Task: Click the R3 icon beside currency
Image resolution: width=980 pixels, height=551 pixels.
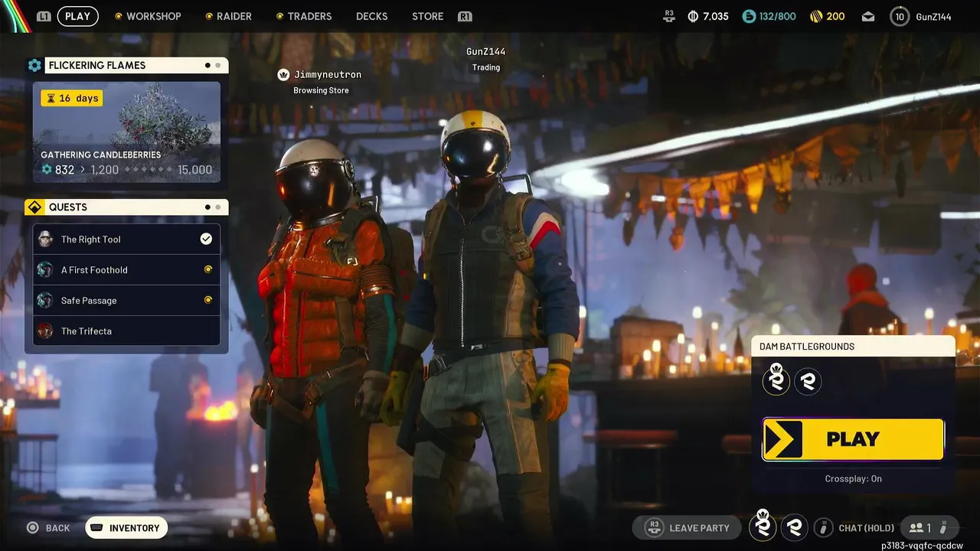Action: click(x=669, y=15)
